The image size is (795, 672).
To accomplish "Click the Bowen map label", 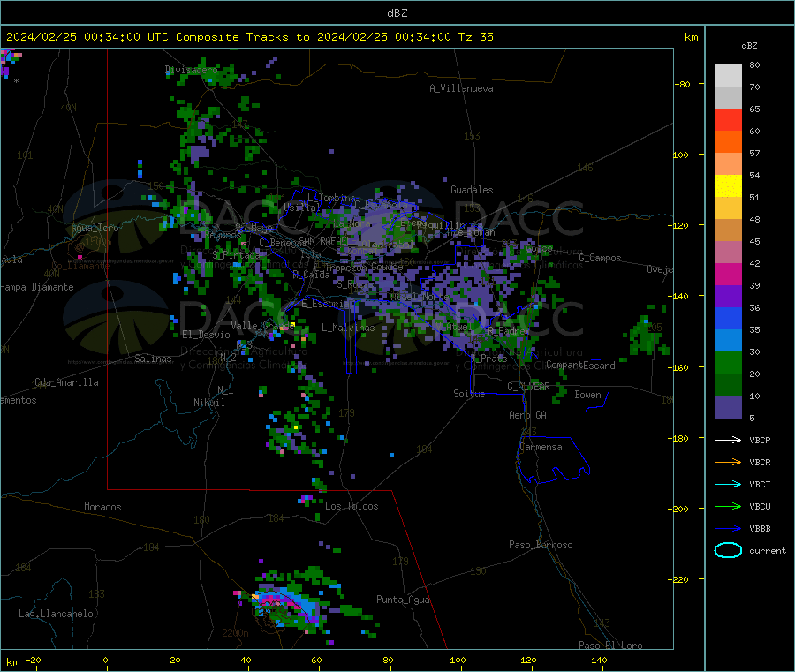I will pyautogui.click(x=587, y=395).
